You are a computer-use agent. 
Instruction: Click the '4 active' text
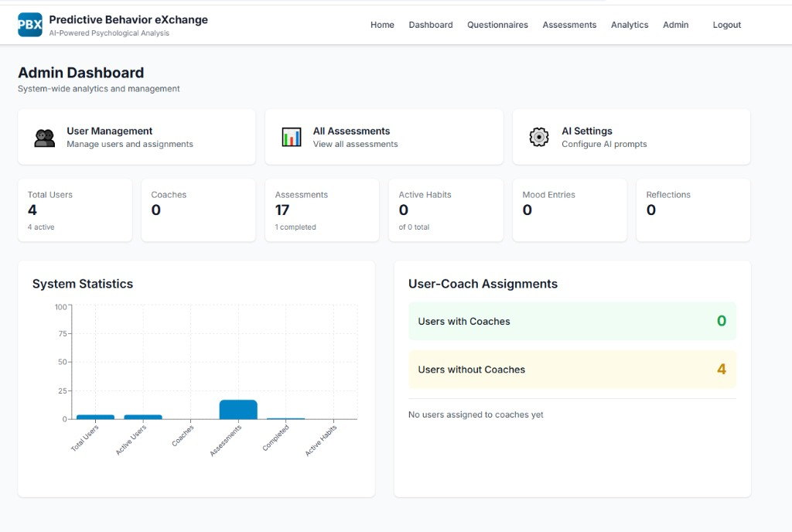tap(41, 227)
